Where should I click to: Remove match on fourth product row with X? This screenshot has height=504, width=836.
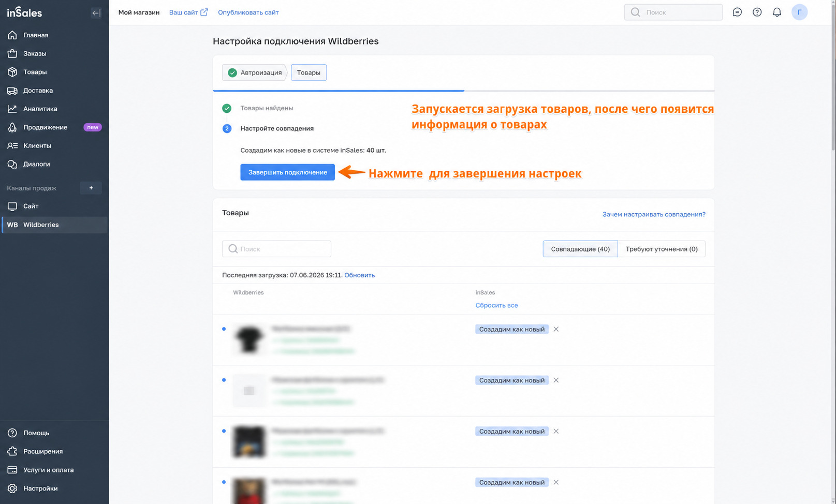pos(556,482)
